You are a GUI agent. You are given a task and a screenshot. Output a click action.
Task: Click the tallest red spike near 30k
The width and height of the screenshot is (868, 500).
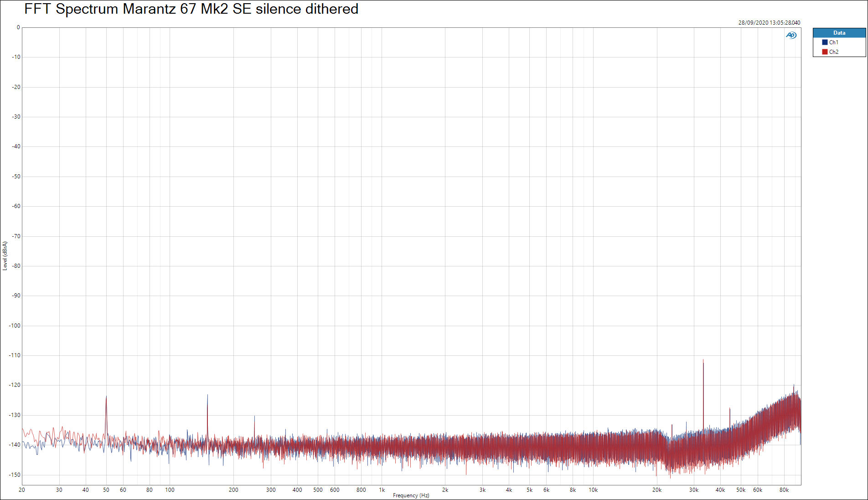[x=703, y=365]
